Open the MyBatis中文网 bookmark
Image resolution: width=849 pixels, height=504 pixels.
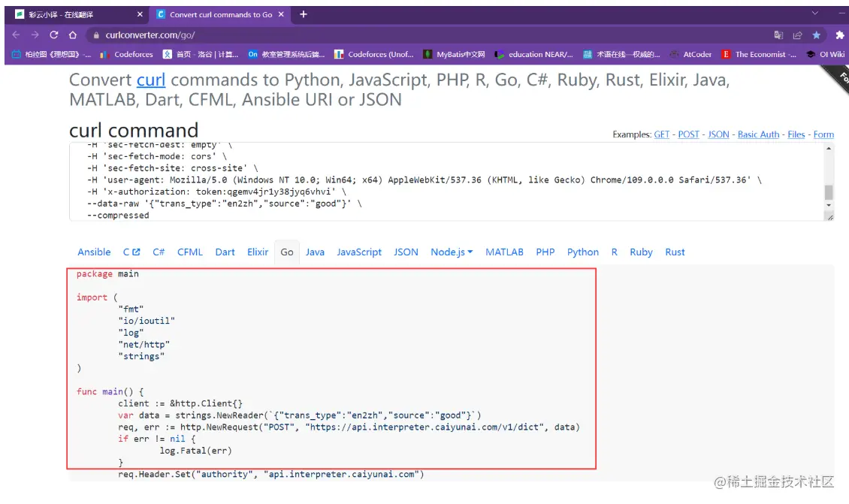click(x=455, y=54)
